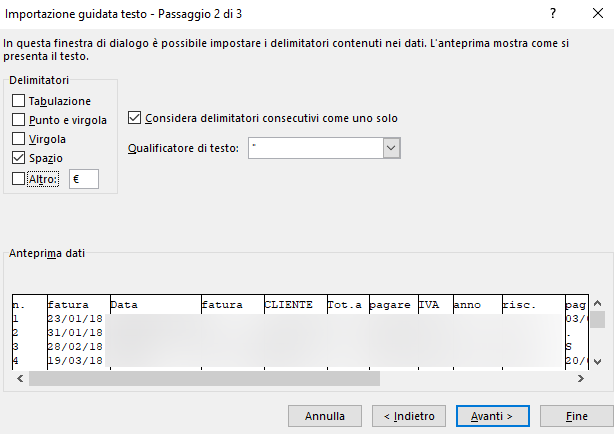
Task: Click the horizontal scrollbar thumb in preview
Action: (204, 378)
